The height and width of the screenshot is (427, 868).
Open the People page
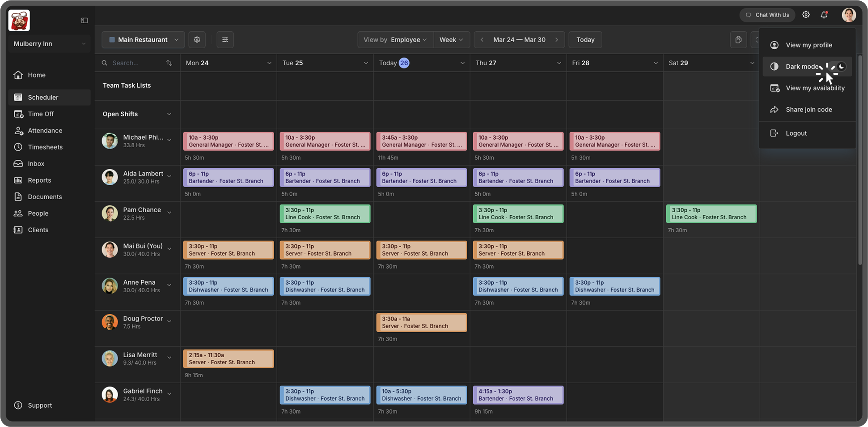pos(38,213)
